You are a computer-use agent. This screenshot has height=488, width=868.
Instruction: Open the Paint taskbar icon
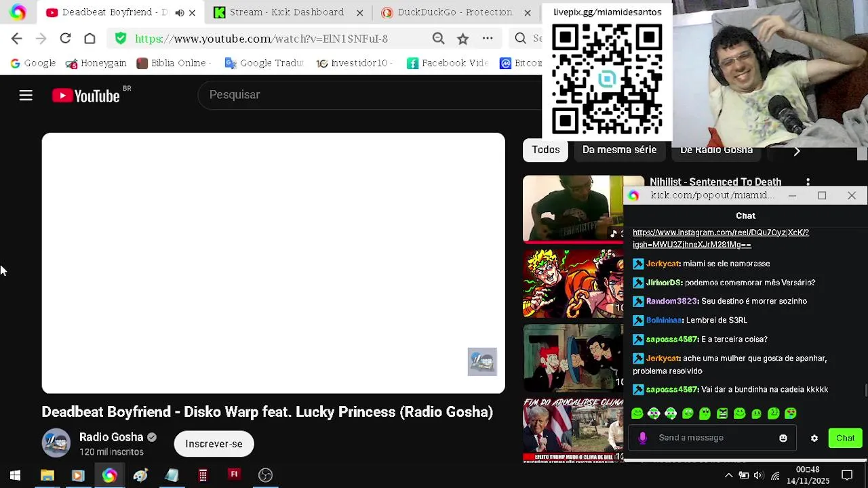140,475
